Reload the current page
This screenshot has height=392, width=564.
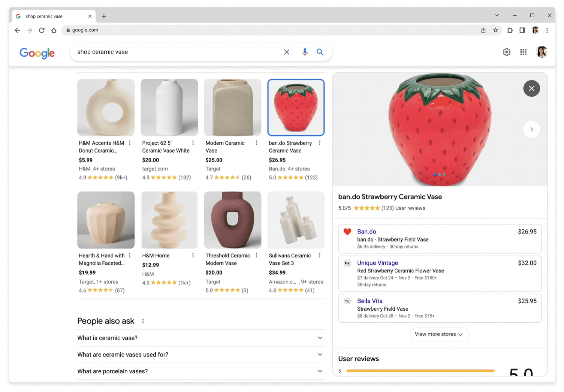coord(42,30)
